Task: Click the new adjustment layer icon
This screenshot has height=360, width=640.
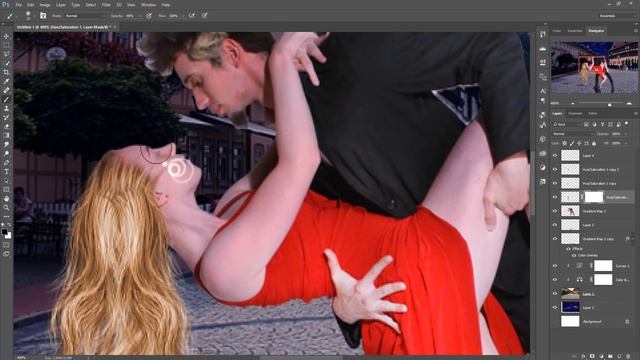Action: (x=601, y=356)
